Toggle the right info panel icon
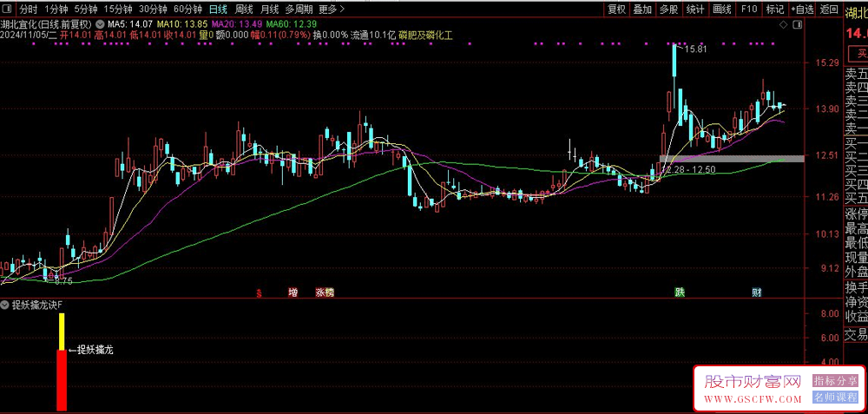The width and height of the screenshot is (868, 414). tap(797, 25)
